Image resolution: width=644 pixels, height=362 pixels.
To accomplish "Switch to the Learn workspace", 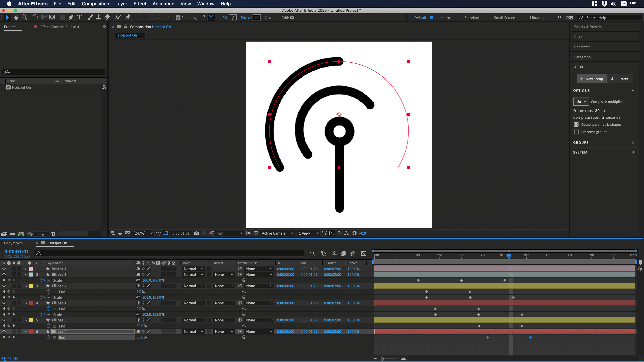I will click(x=445, y=17).
